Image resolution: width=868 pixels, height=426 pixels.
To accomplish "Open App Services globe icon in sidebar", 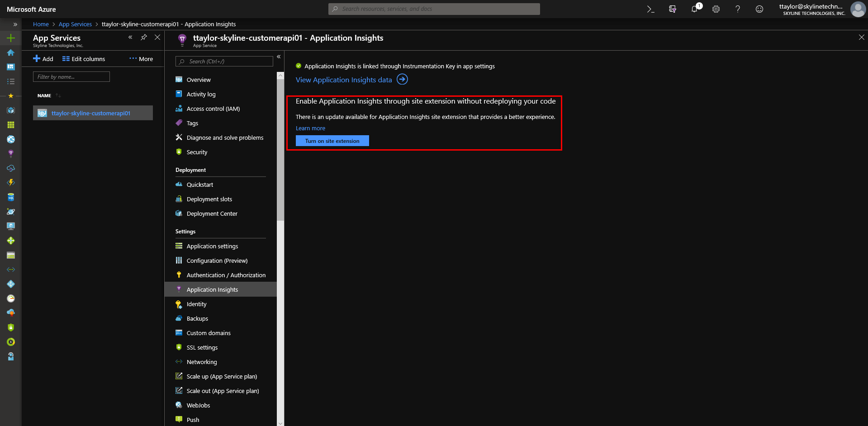I will [x=11, y=139].
